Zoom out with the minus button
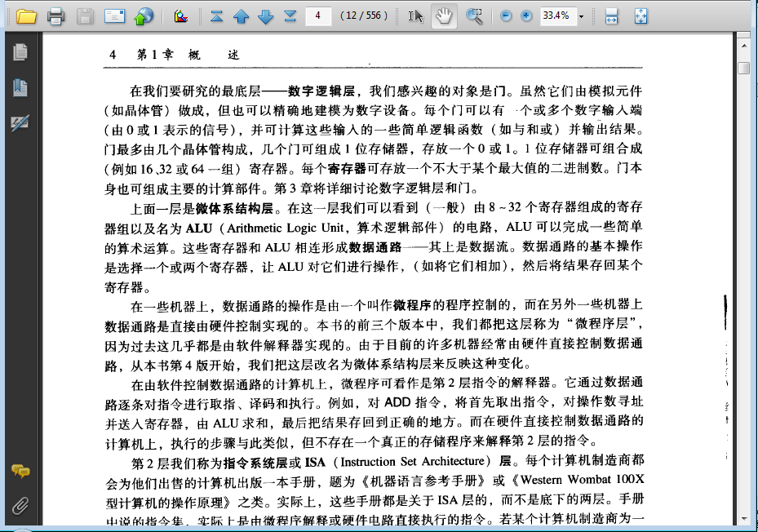Screen dimensions: 758x532 click(506, 16)
